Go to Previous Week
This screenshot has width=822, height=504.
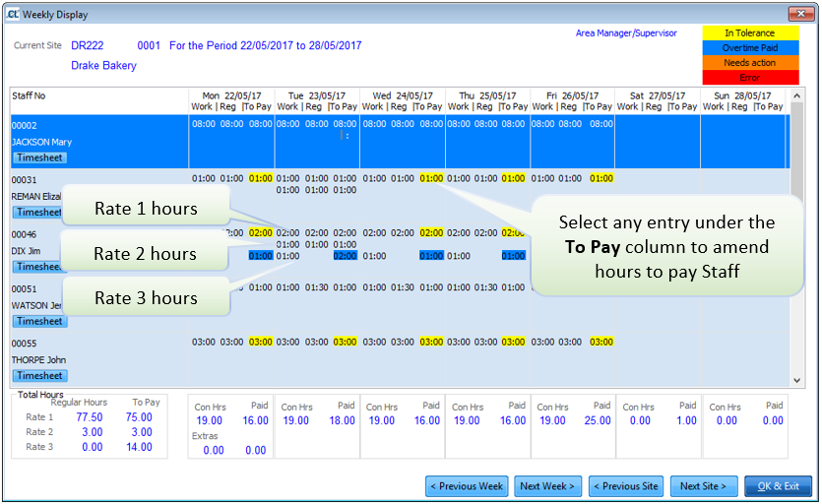point(467,486)
